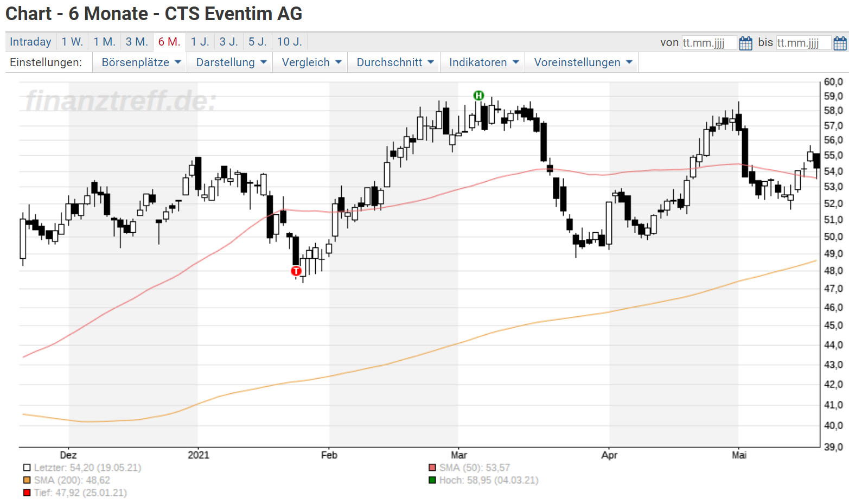Open the Vergleich dropdown
Image resolution: width=849 pixels, height=504 pixels.
click(x=311, y=62)
